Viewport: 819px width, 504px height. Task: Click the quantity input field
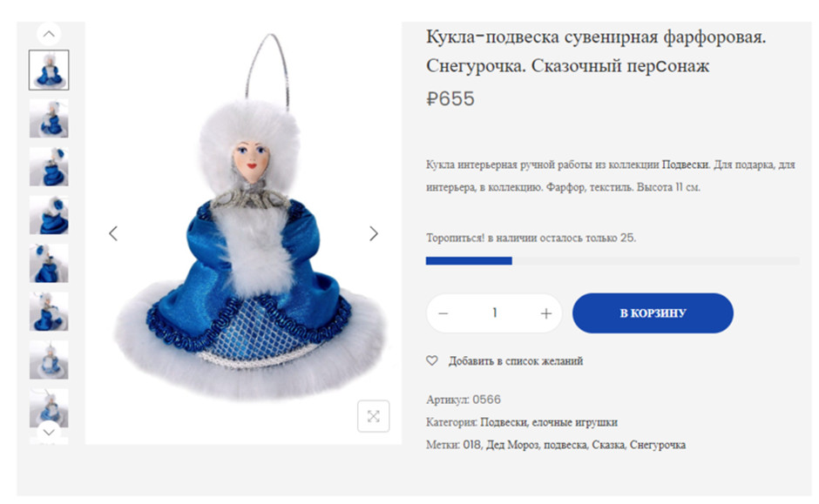(494, 313)
